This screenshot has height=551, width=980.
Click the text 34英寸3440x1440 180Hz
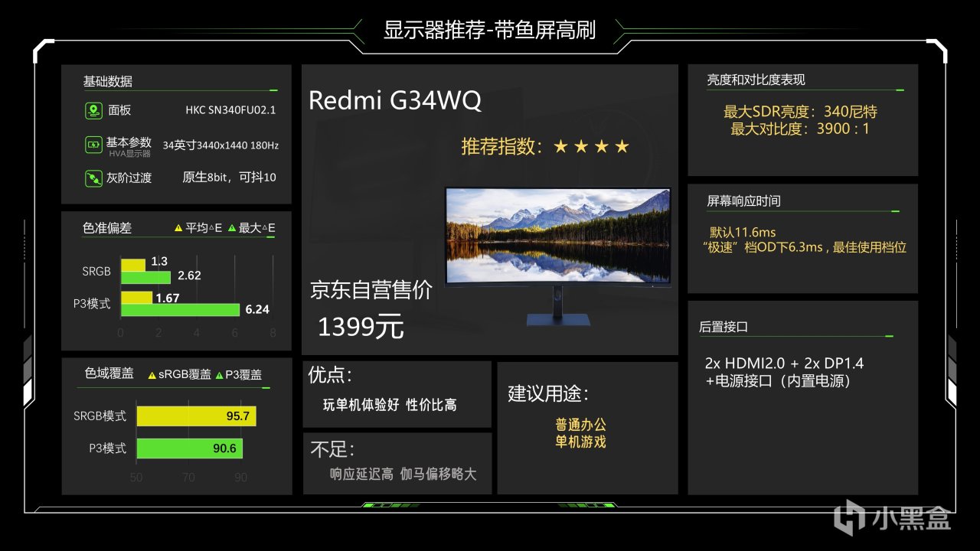coord(220,145)
